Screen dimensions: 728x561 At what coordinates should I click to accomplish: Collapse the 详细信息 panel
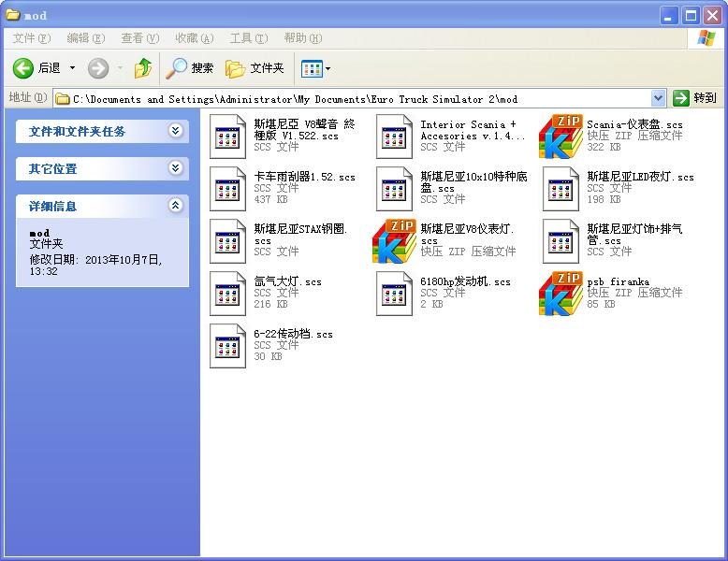click(175, 206)
